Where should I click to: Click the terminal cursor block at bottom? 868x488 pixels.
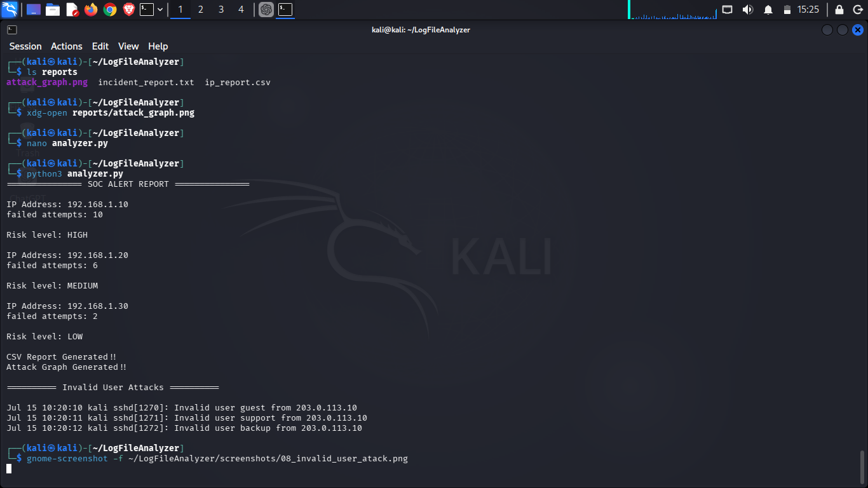click(9, 469)
